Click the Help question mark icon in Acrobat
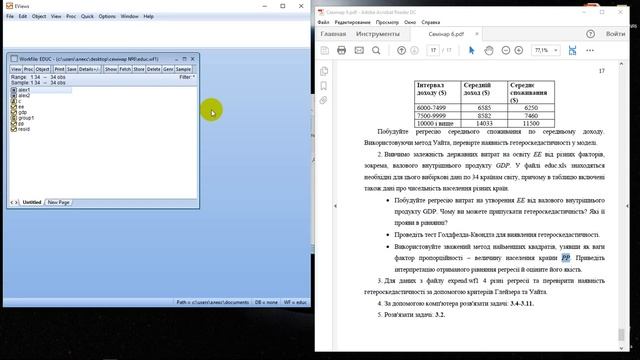640x360 pixels. click(591, 34)
